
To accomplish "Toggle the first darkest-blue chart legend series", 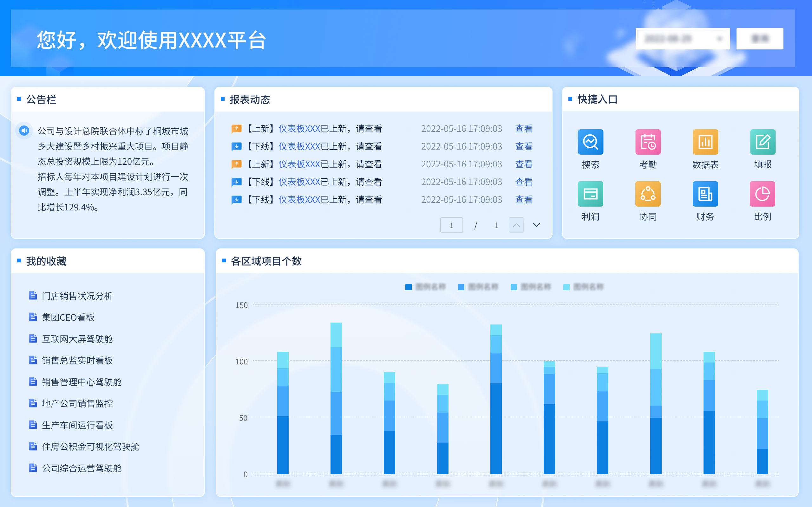I will pos(425,287).
